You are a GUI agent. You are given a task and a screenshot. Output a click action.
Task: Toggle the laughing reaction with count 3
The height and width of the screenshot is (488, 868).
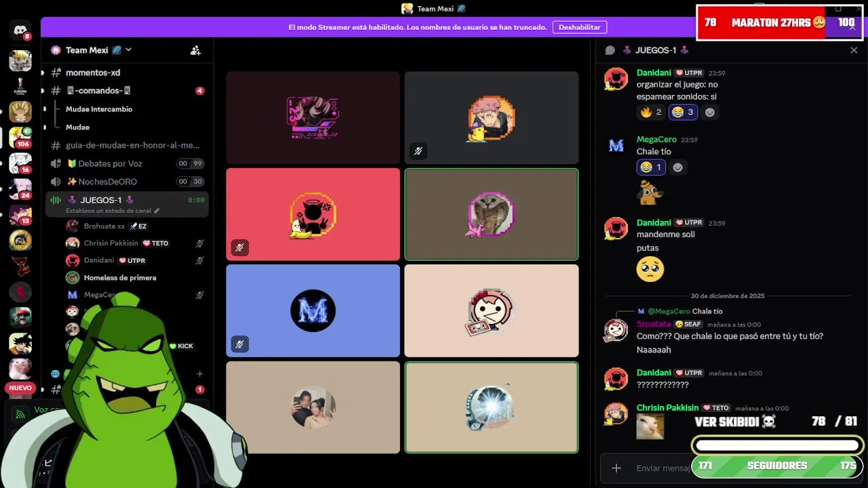[684, 113]
